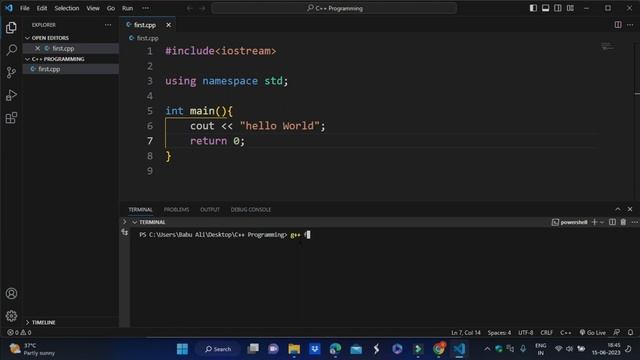Switch to the Terminal panel tab
640x360 pixels.
(x=140, y=209)
